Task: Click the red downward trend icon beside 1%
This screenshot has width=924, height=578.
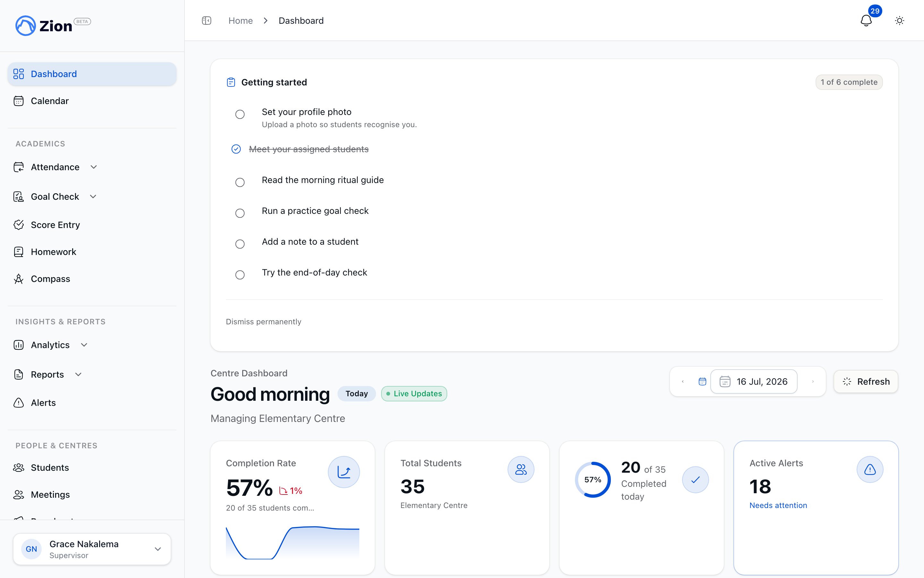Action: coord(283,491)
